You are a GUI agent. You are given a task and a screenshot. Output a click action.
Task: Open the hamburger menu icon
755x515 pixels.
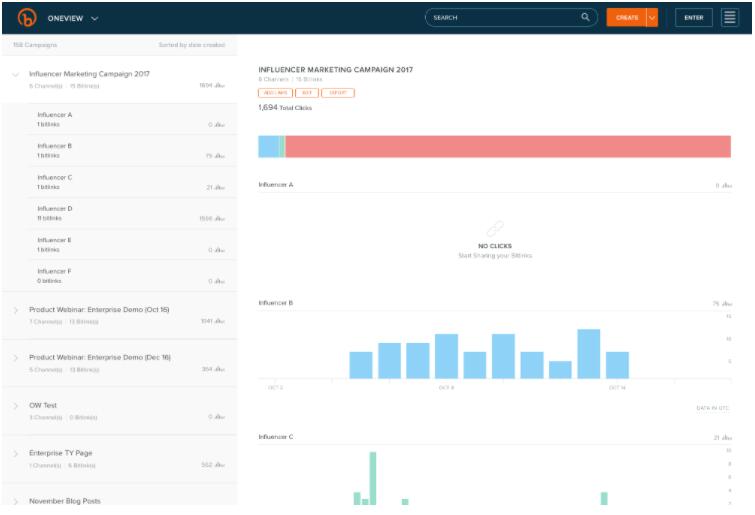coord(730,17)
